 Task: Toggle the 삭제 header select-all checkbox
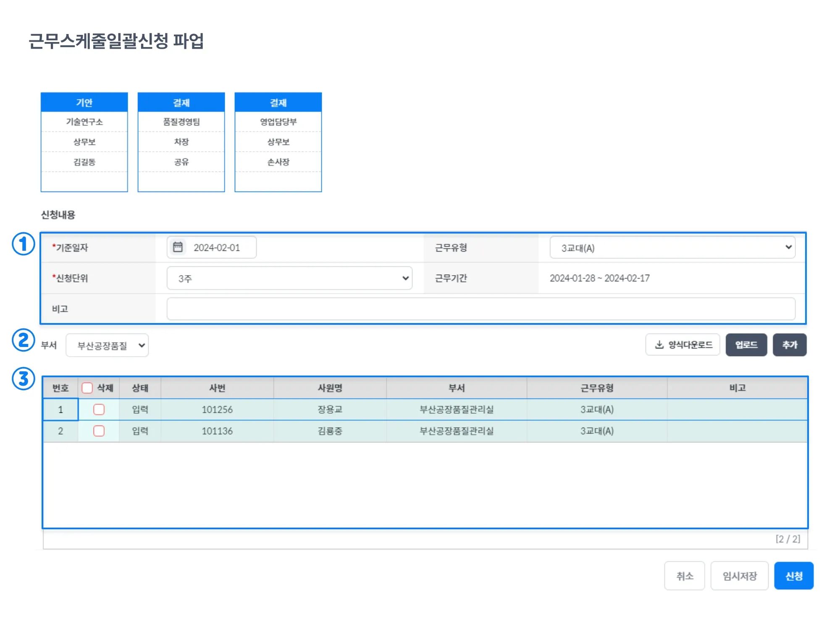pos(87,388)
